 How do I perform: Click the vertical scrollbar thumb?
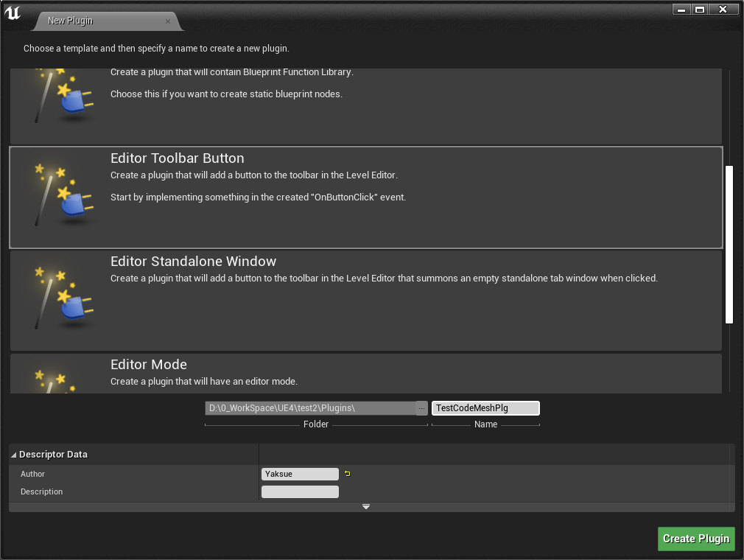(x=730, y=243)
